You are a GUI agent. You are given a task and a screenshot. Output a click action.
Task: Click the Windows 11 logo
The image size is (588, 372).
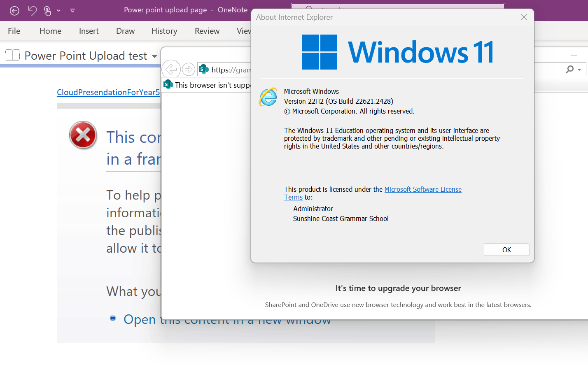tap(398, 52)
